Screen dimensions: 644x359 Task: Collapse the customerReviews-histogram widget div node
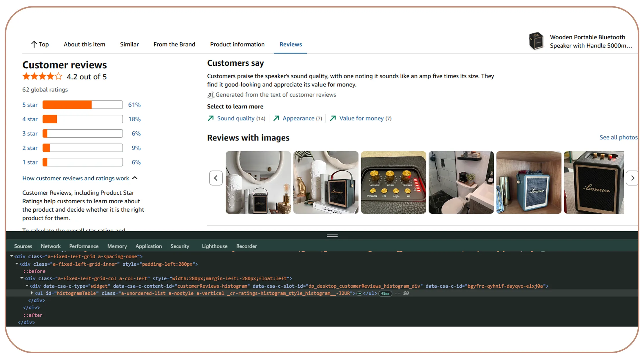27,286
